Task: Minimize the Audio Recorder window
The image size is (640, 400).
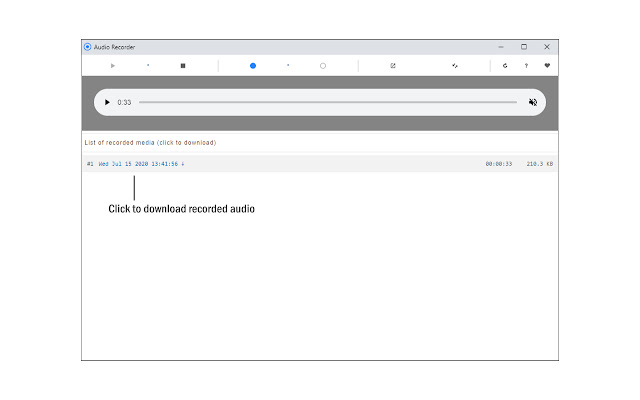Action: (x=501, y=47)
